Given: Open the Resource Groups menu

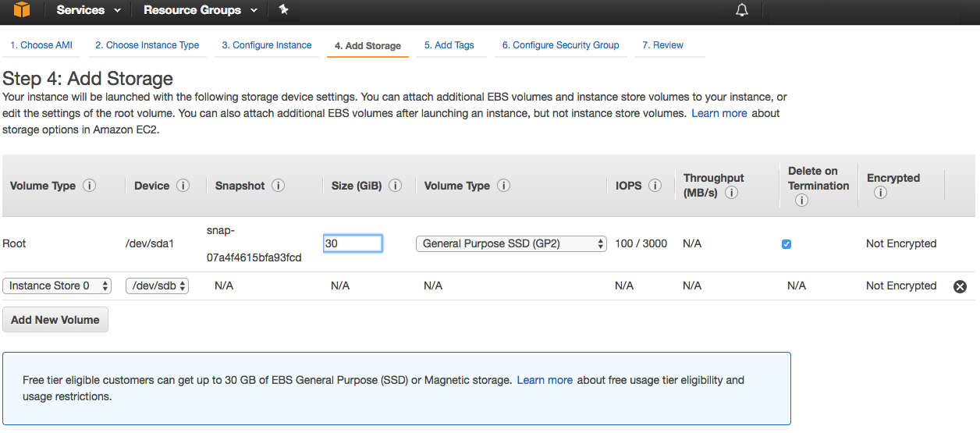Looking at the screenshot, I should click(x=201, y=10).
